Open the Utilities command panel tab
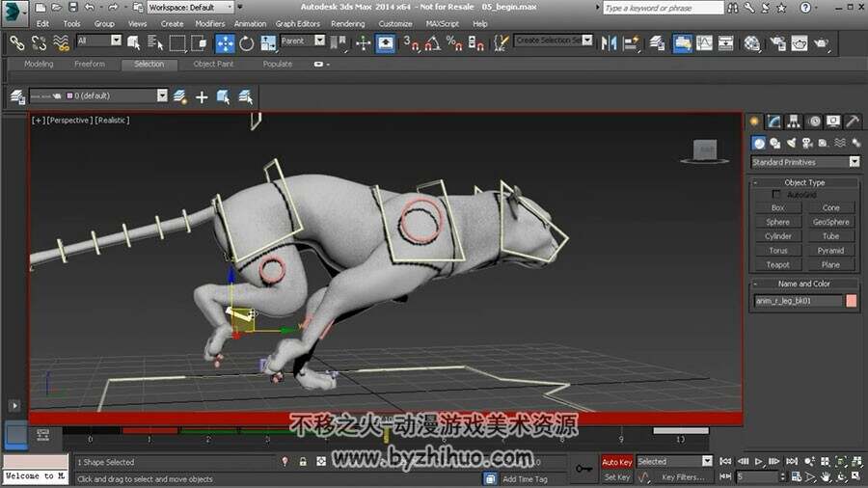The image size is (868, 488). coord(854,122)
